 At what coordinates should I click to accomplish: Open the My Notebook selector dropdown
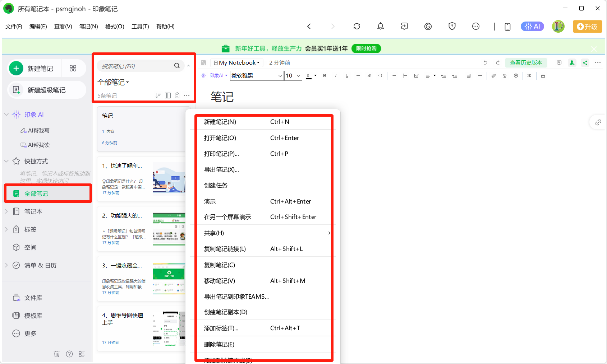tap(236, 63)
